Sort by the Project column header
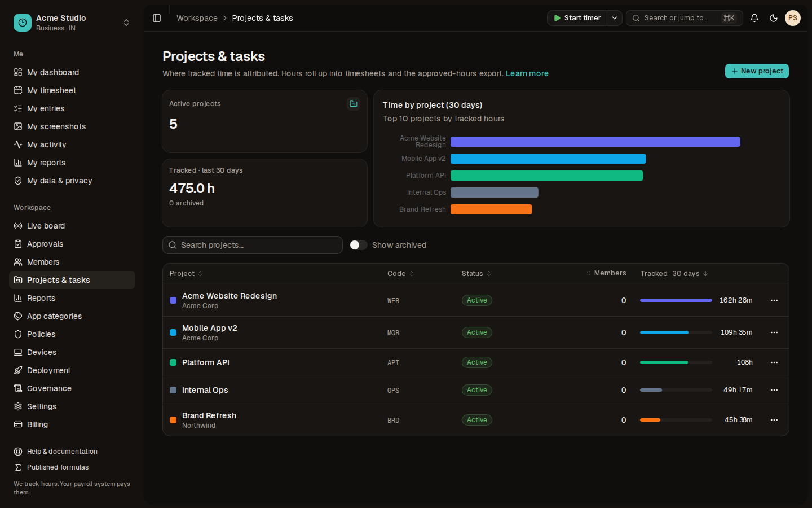812x508 pixels. pyautogui.click(x=186, y=274)
